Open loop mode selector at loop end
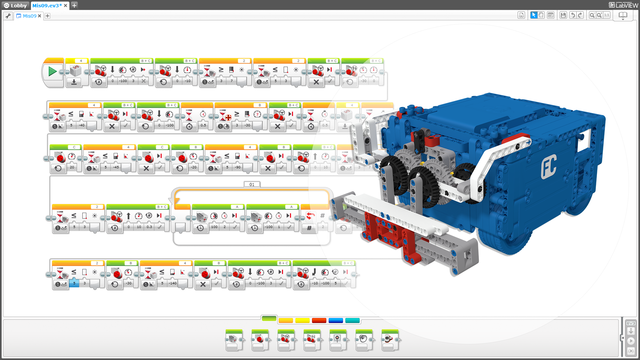This screenshot has height=360, width=640. (x=309, y=228)
